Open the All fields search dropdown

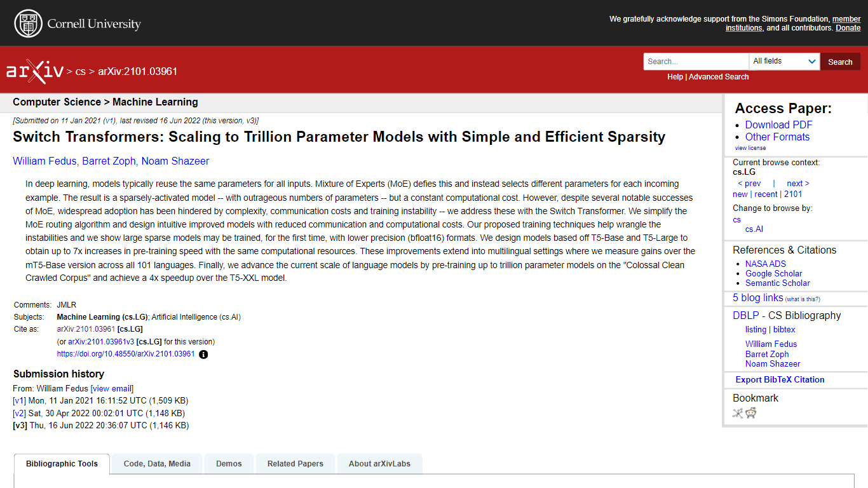tap(785, 62)
